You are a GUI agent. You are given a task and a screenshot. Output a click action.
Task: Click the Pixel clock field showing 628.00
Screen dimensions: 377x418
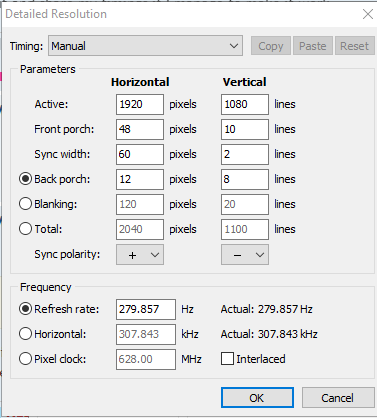pyautogui.click(x=146, y=359)
